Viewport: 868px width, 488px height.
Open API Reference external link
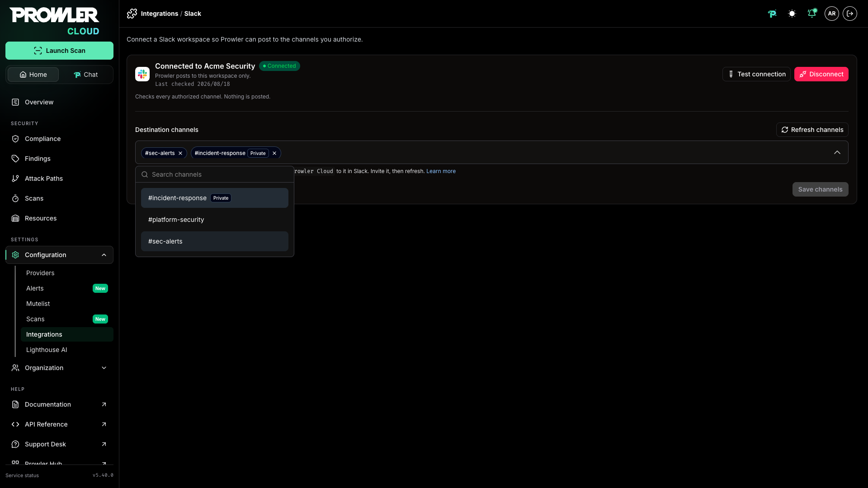(59, 424)
